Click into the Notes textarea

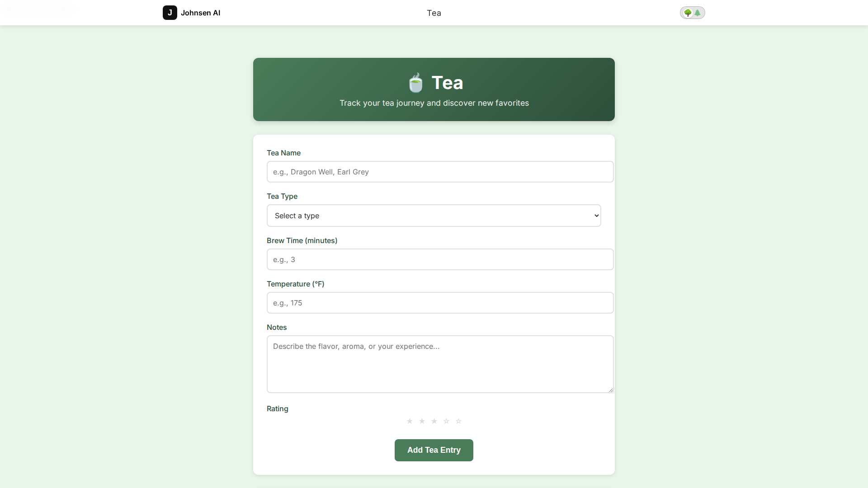440,364
